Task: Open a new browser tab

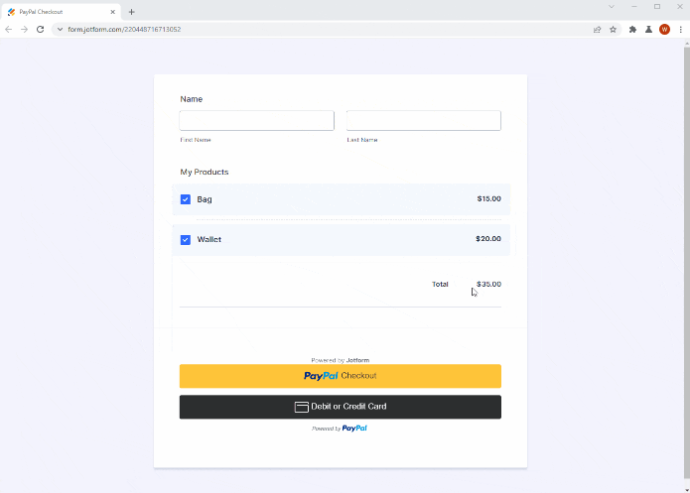Action: pyautogui.click(x=132, y=12)
